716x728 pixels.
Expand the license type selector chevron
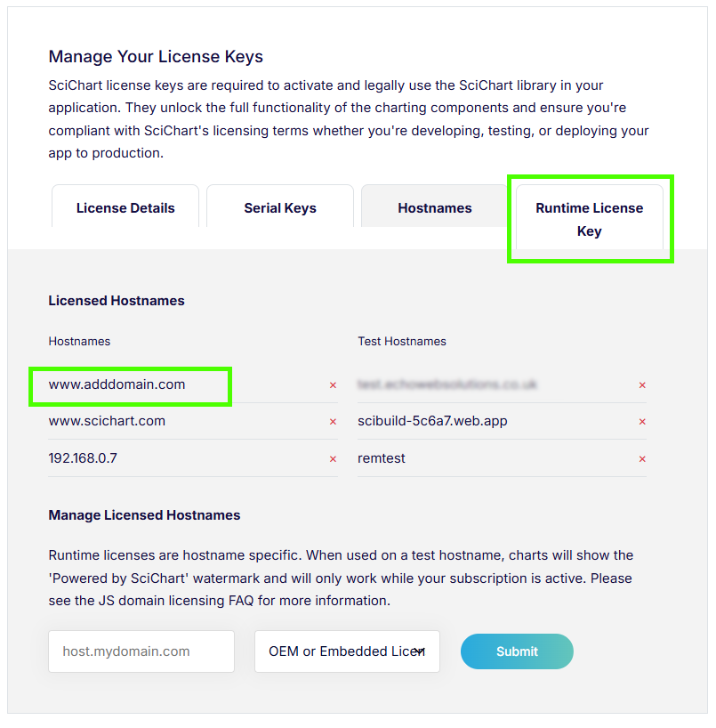coord(419,651)
